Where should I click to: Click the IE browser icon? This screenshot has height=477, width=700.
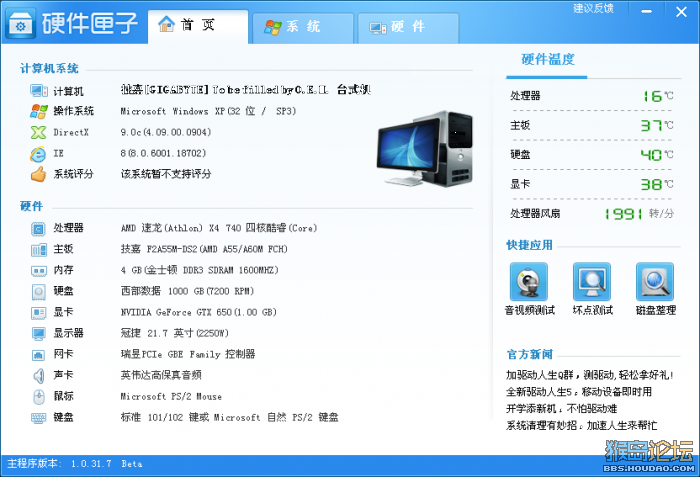[x=38, y=154]
